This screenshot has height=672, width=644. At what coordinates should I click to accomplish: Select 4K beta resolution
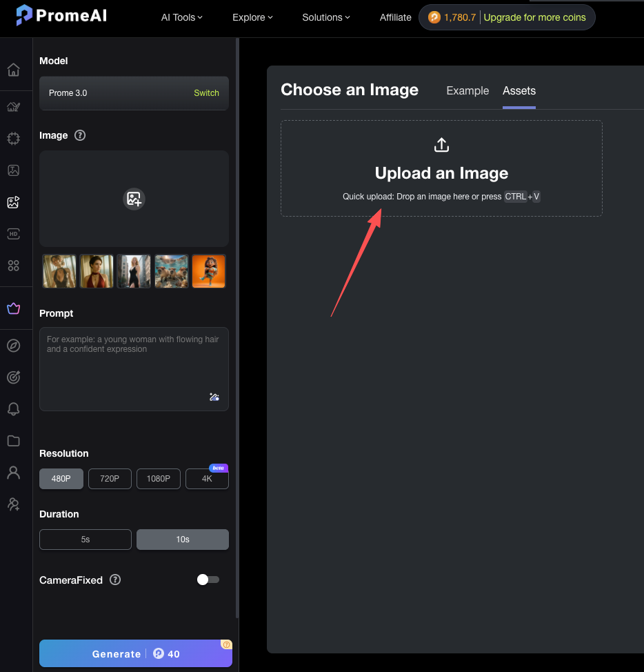tap(207, 479)
